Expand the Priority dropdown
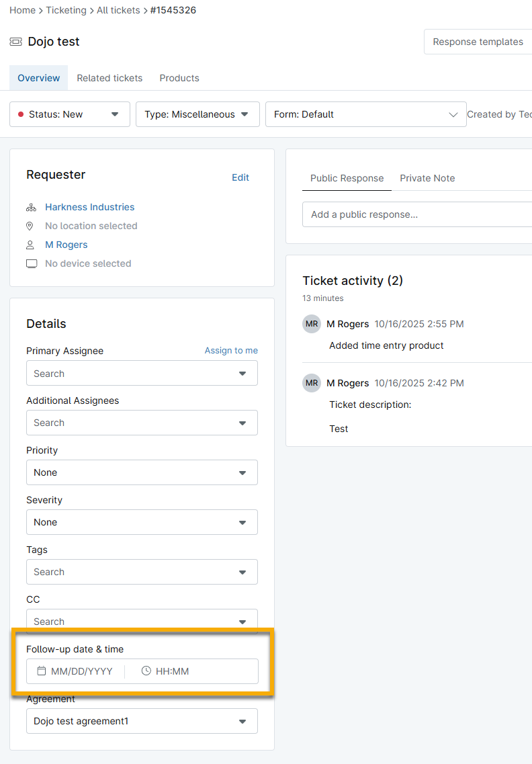Screen dimensions: 532x764 [x=242, y=472]
